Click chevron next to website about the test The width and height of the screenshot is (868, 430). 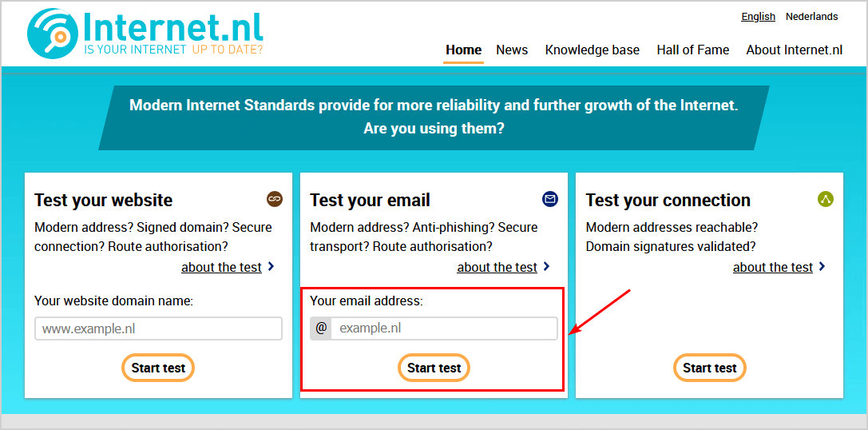271,267
